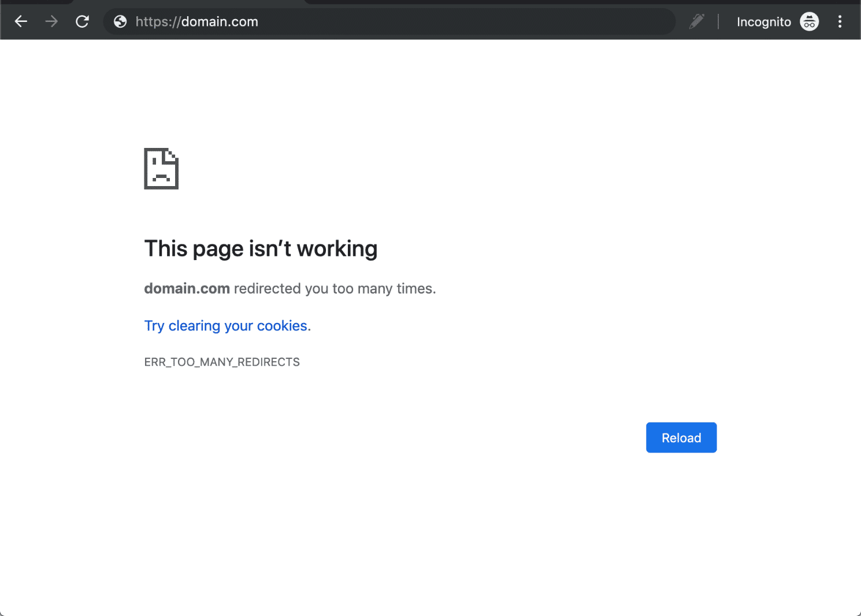
Task: Click the sad page error icon
Action: (161, 169)
